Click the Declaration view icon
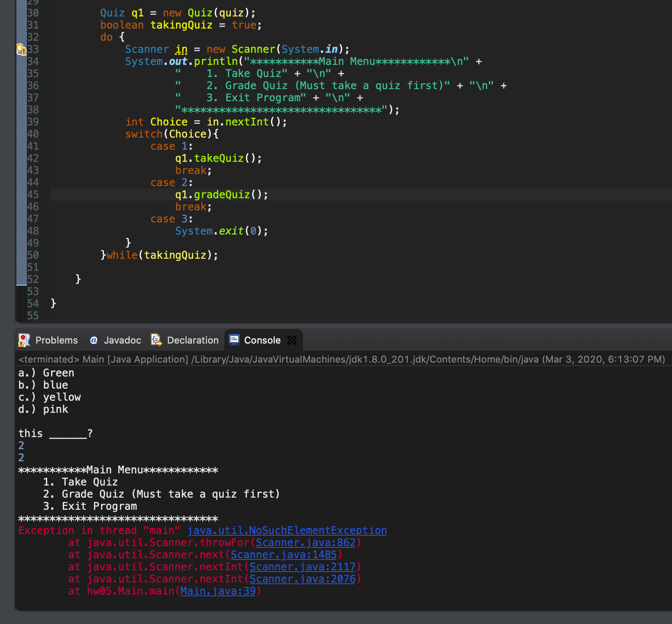This screenshot has width=672, height=624. tap(156, 340)
